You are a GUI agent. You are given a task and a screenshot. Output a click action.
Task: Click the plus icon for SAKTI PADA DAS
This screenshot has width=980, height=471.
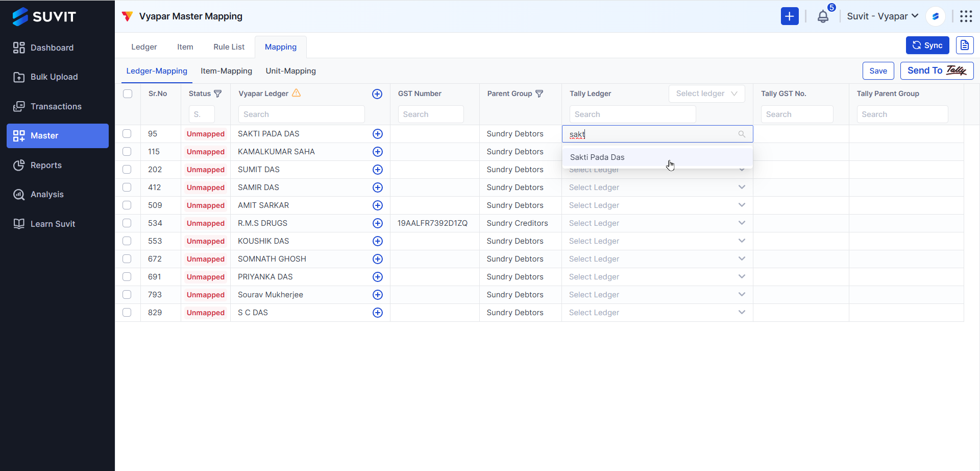click(378, 134)
